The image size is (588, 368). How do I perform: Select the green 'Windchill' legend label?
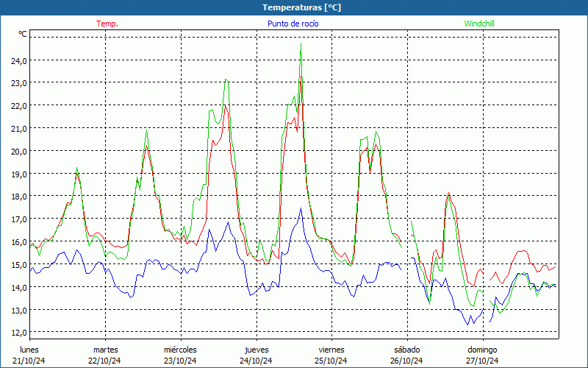click(x=479, y=24)
